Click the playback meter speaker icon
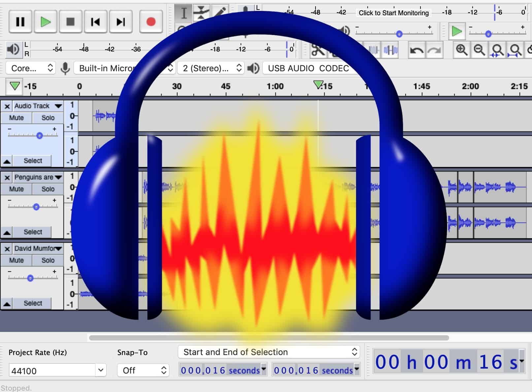This screenshot has width=532, height=392. click(x=13, y=49)
